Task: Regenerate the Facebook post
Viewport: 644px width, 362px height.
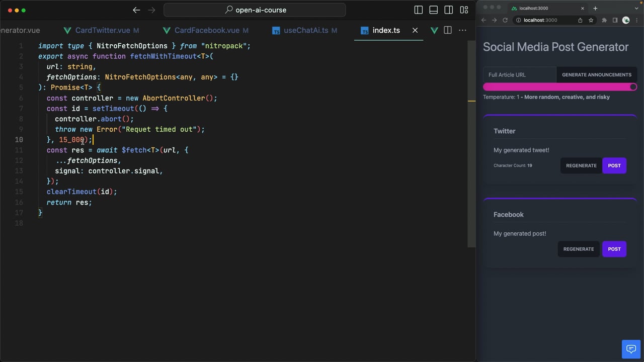Action: coord(579,249)
